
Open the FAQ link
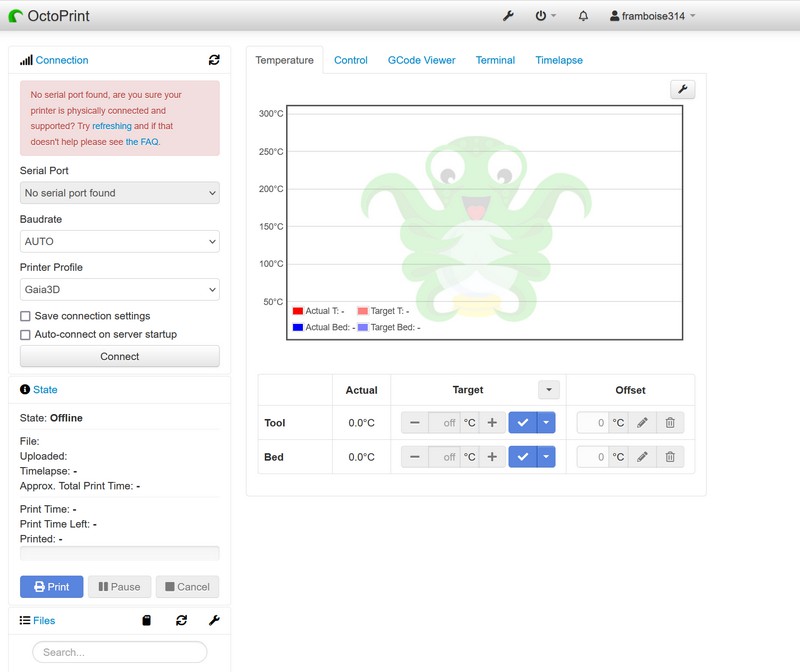pyautogui.click(x=142, y=142)
